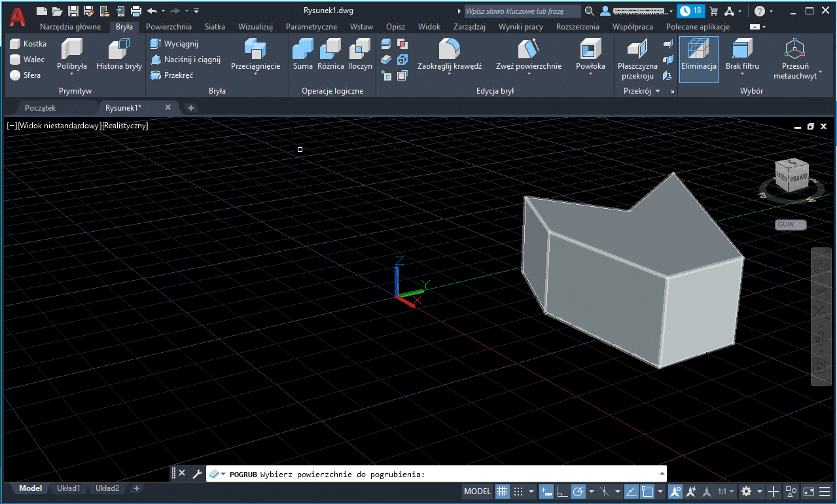
Task: Switch to the Wizualizuj ribbon tab
Action: (255, 27)
